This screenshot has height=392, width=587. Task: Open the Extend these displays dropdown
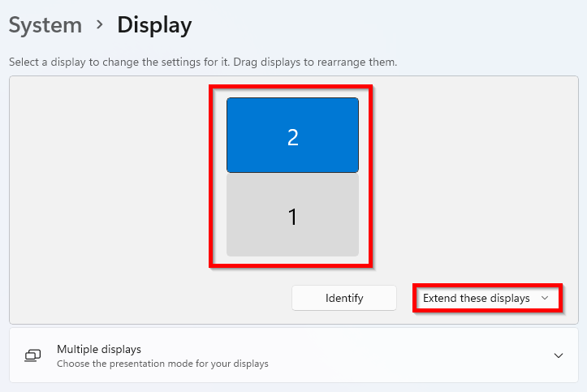point(487,298)
